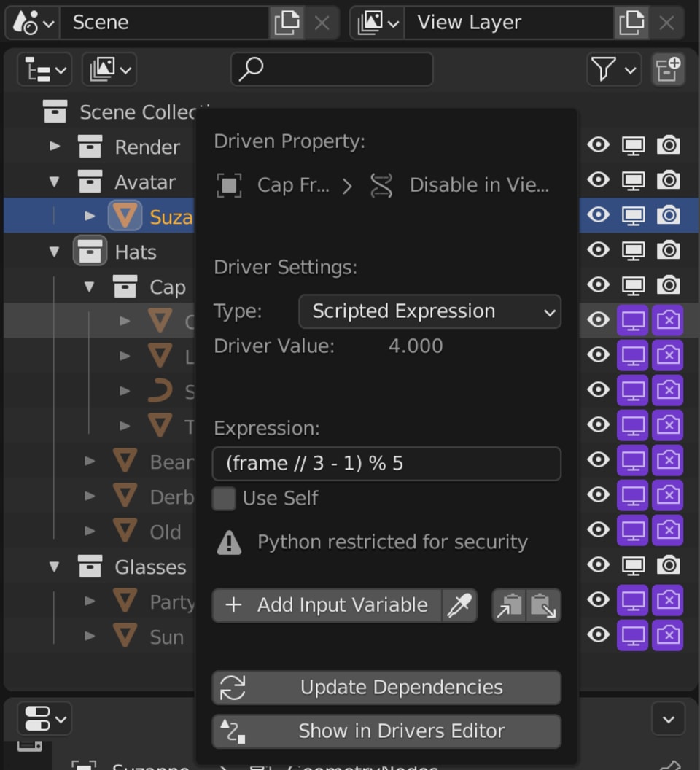Screen dimensions: 700x770
Task: Expand the Old hat object
Action: tap(90, 532)
